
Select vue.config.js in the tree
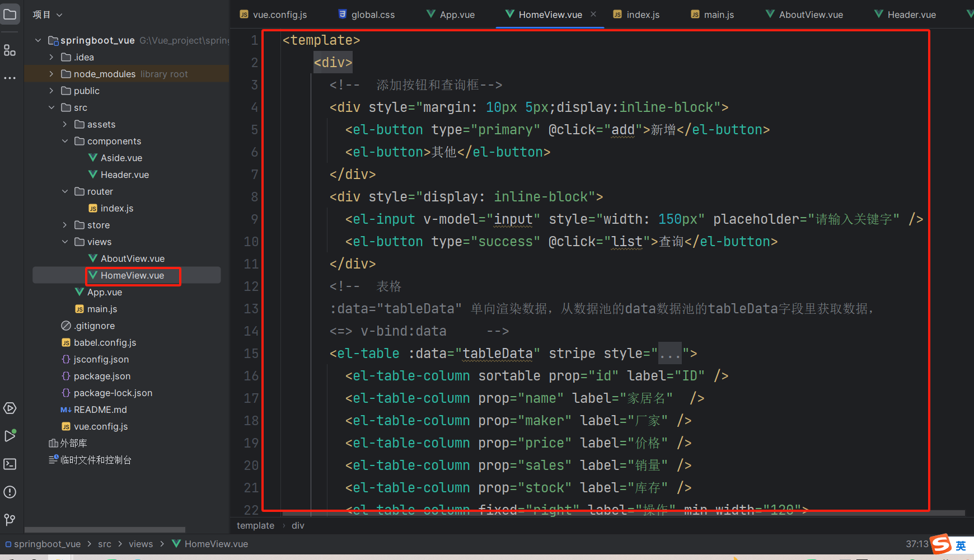pyautogui.click(x=101, y=426)
